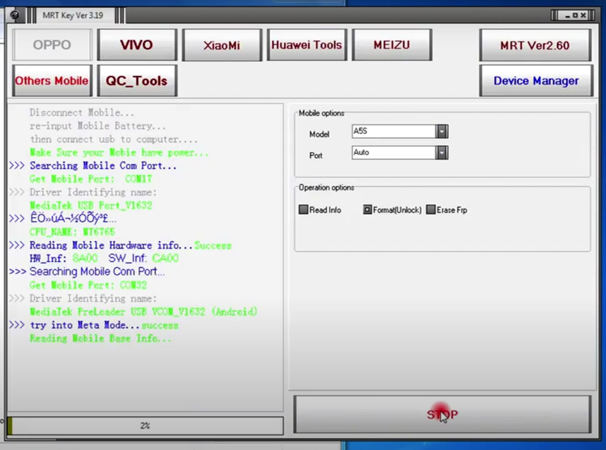606x450 pixels.
Task: Enable the Read Info option
Action: click(304, 210)
